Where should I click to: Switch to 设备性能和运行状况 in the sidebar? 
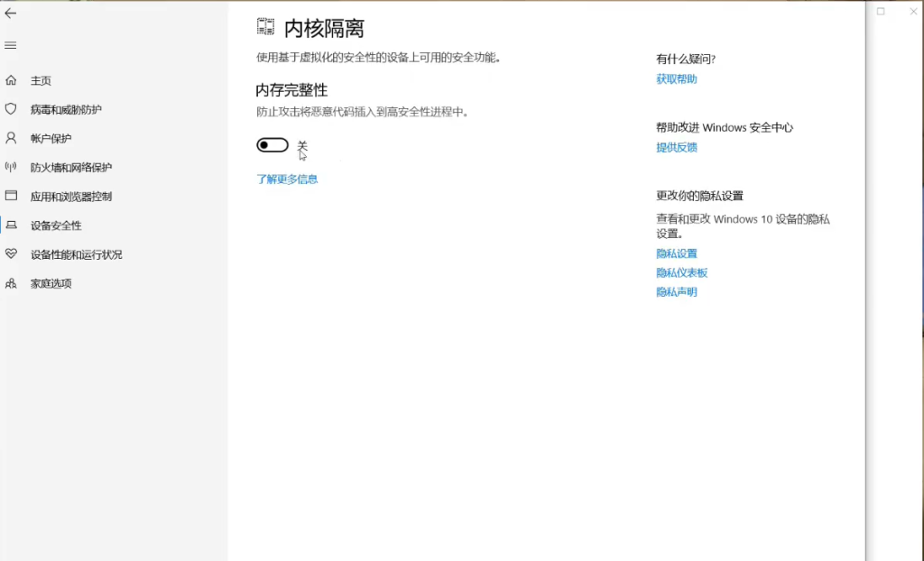pyautogui.click(x=76, y=254)
